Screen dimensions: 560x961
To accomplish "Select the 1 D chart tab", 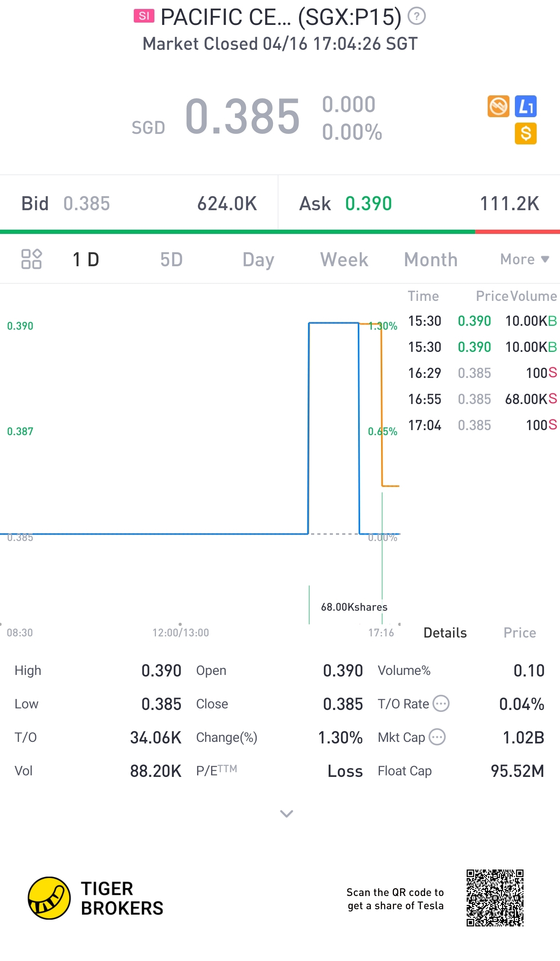I will tap(86, 260).
